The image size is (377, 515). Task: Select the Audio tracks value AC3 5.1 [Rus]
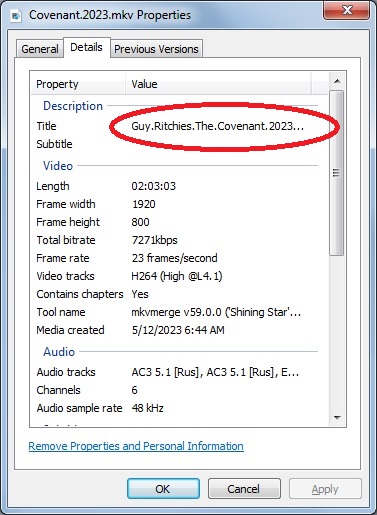pos(215,372)
